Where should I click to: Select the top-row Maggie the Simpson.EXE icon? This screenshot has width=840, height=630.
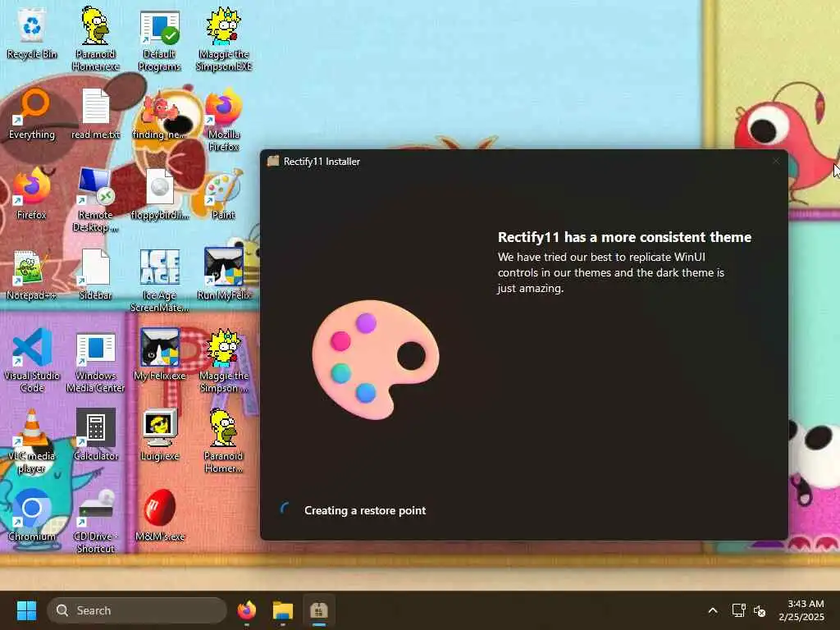224,39
